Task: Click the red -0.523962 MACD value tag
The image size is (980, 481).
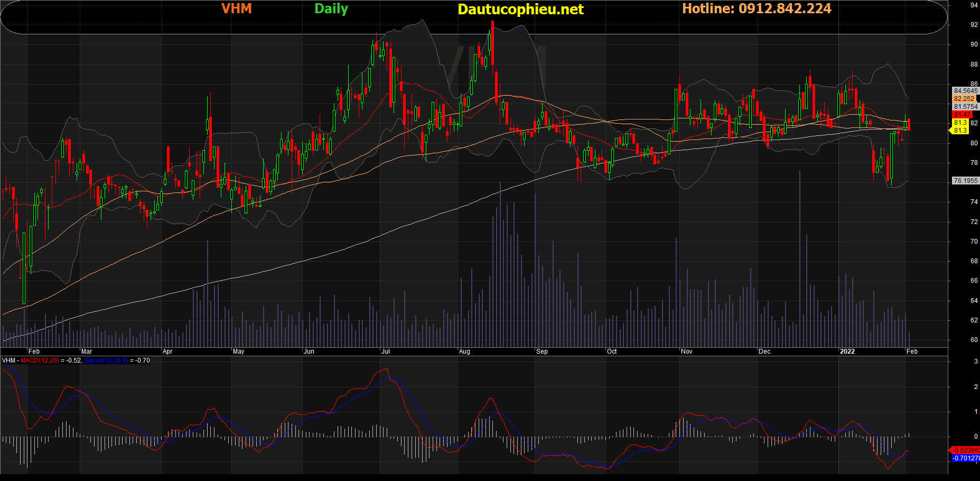Action: coord(965,450)
